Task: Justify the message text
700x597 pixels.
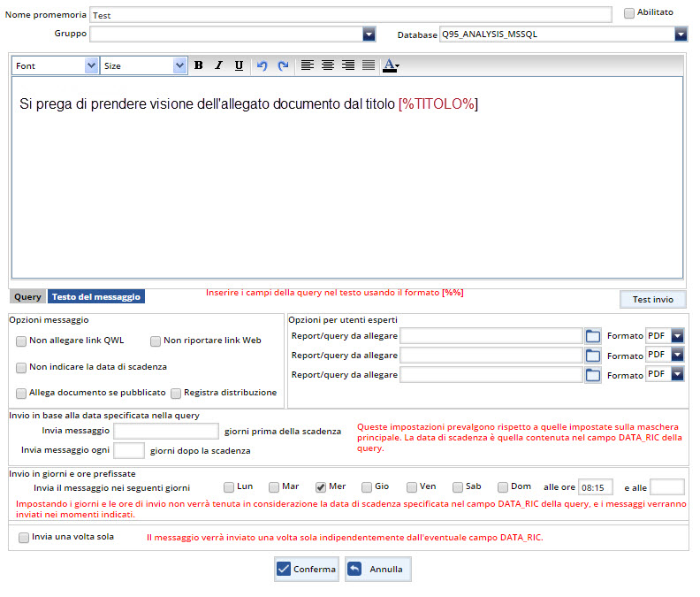Action: pyautogui.click(x=368, y=65)
